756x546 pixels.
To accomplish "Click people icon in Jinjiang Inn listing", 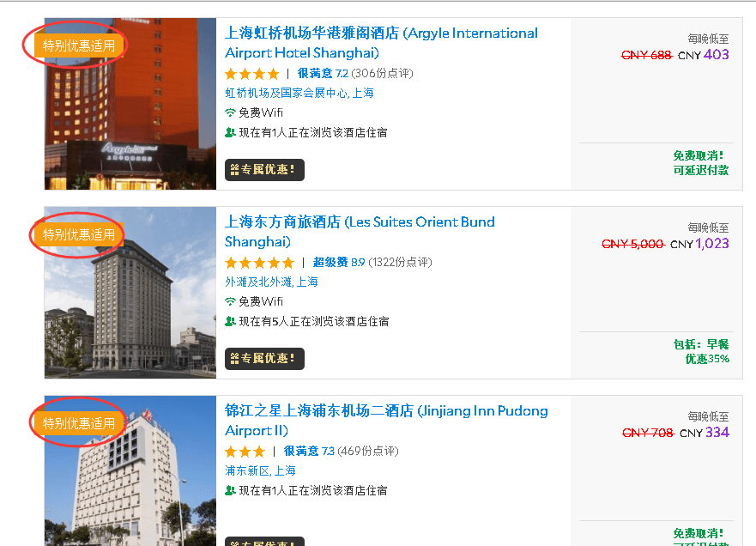I will pos(230,491).
